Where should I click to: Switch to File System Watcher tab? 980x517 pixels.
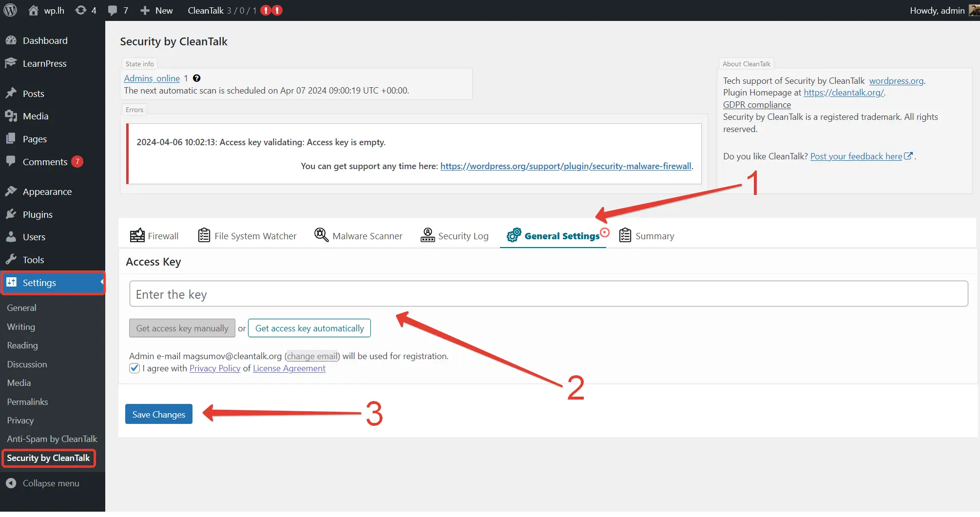pyautogui.click(x=247, y=236)
